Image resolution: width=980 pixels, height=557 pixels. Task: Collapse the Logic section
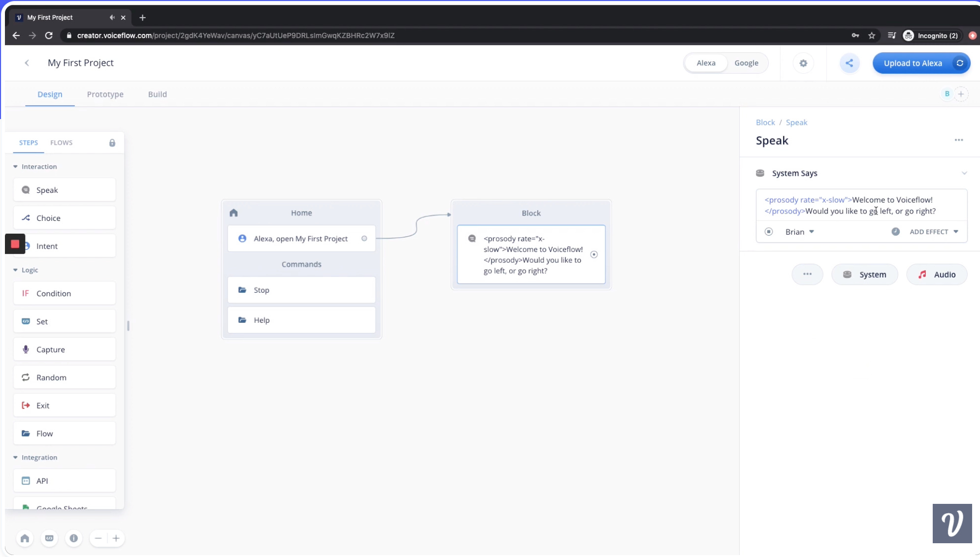point(15,270)
